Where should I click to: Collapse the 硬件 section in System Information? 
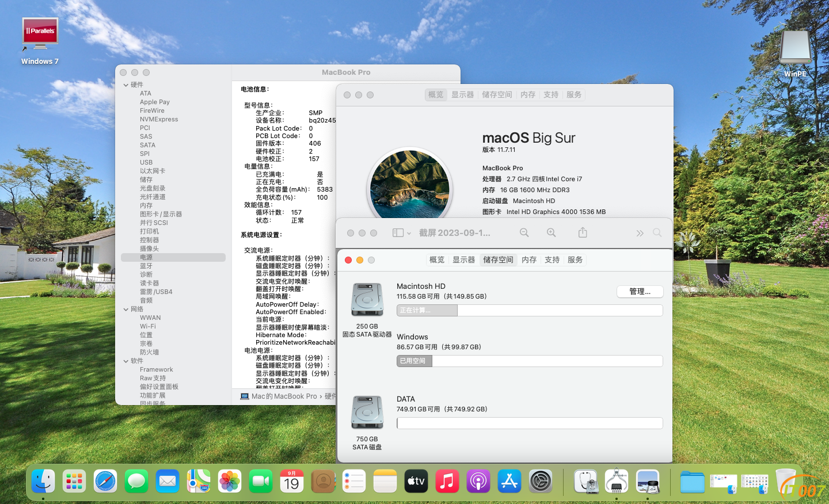click(126, 85)
